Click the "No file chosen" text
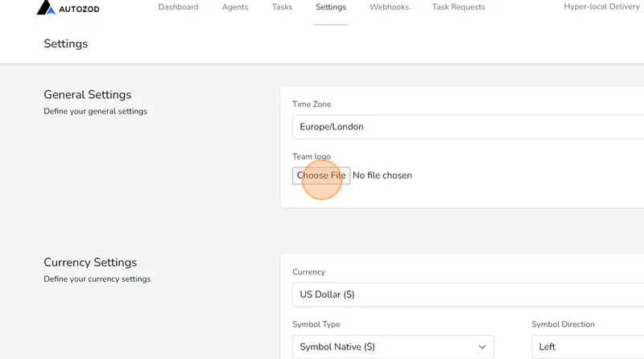This screenshot has height=359, width=644. [x=382, y=175]
